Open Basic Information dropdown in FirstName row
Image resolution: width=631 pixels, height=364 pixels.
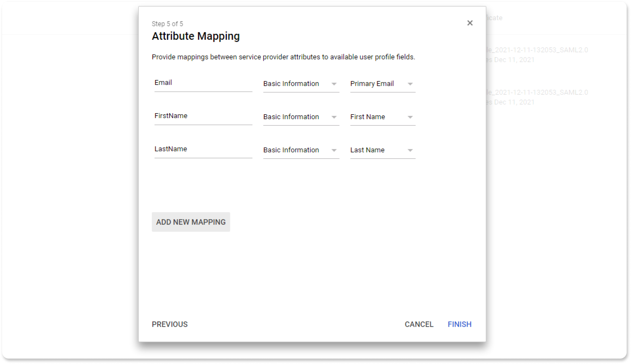[x=301, y=117]
